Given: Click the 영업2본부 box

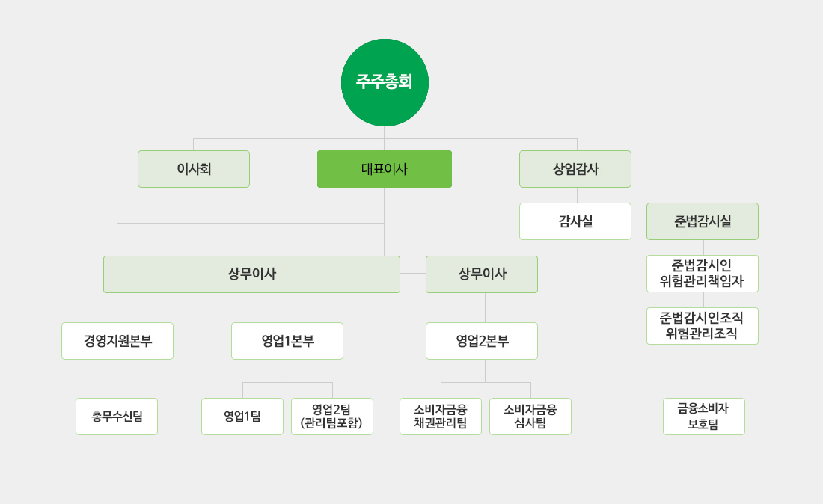Looking at the screenshot, I should click(482, 341).
